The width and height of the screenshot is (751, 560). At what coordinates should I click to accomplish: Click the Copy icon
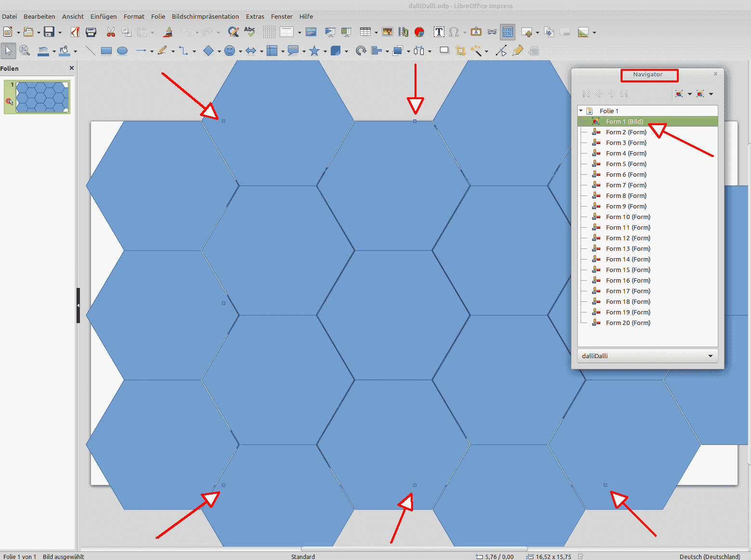pos(127,32)
